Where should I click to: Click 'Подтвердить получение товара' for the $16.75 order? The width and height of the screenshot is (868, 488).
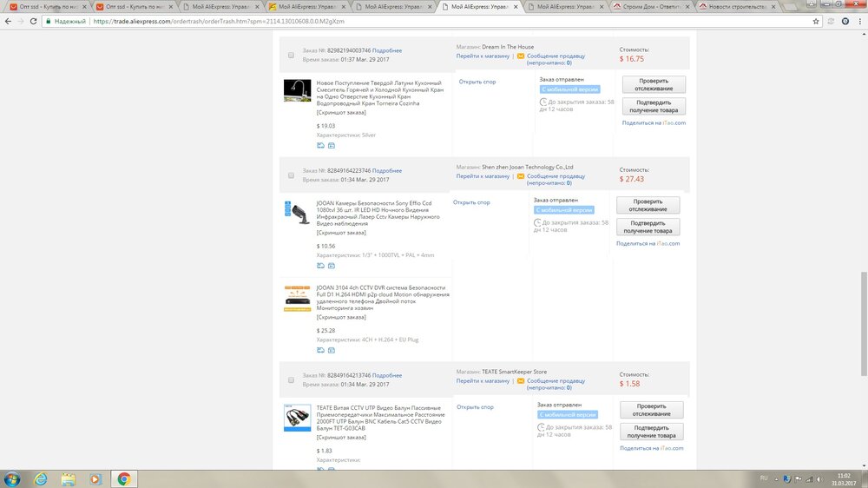click(654, 106)
